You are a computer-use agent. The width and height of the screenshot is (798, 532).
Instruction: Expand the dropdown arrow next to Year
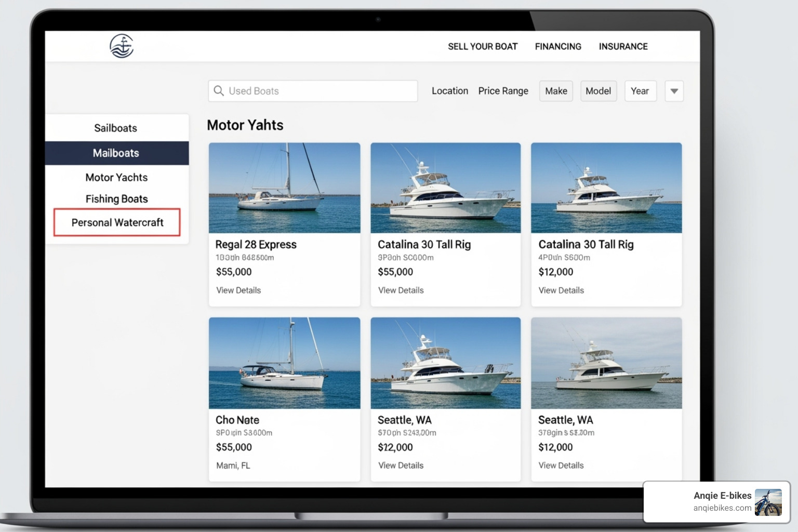[x=674, y=91]
